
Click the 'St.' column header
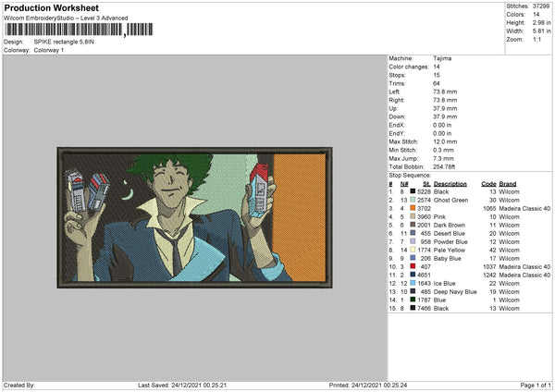tap(426, 184)
